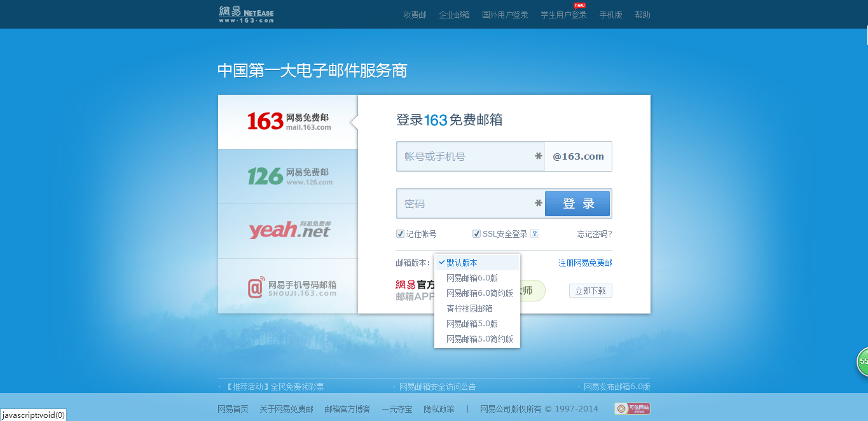Open 学生用户登录 link
Image resolution: width=868 pixels, height=421 pixels.
coord(563,15)
